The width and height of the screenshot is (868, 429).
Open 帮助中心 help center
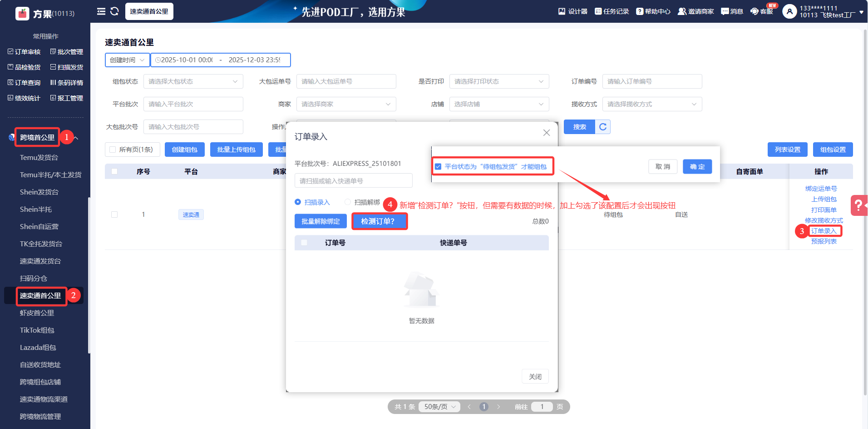click(653, 11)
